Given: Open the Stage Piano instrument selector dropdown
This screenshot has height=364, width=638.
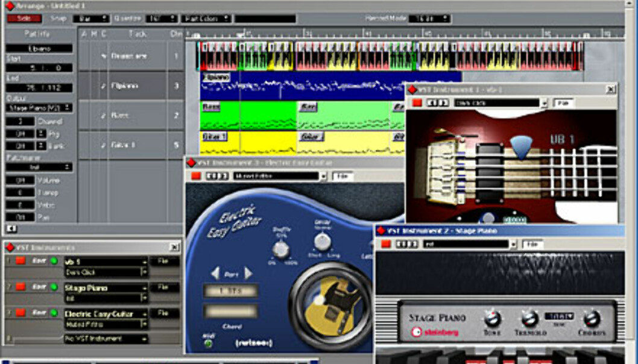Looking at the screenshot, I should pos(106,288).
